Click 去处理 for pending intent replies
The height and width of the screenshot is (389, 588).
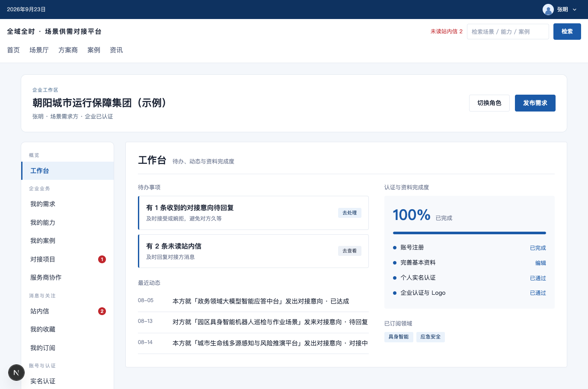(350, 213)
